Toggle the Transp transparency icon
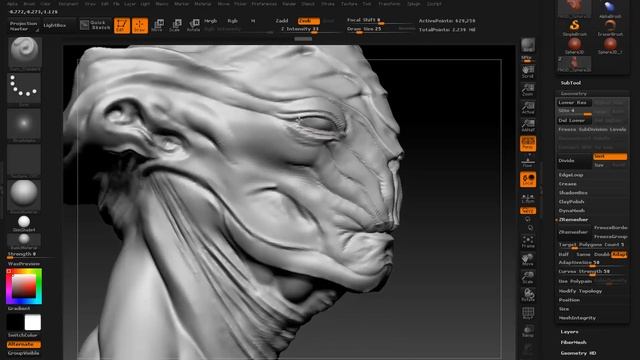This screenshot has width=640, height=360. pyautogui.click(x=528, y=331)
